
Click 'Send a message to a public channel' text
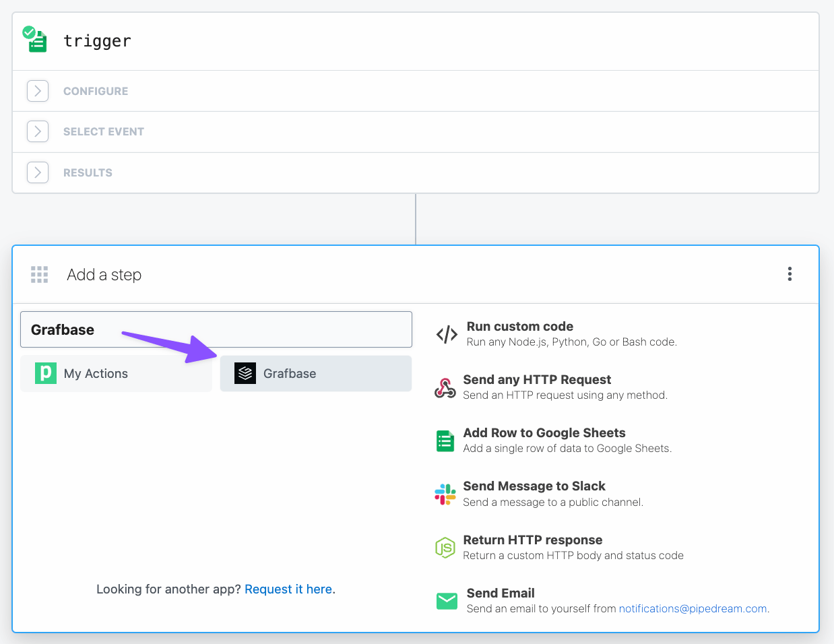(x=553, y=502)
